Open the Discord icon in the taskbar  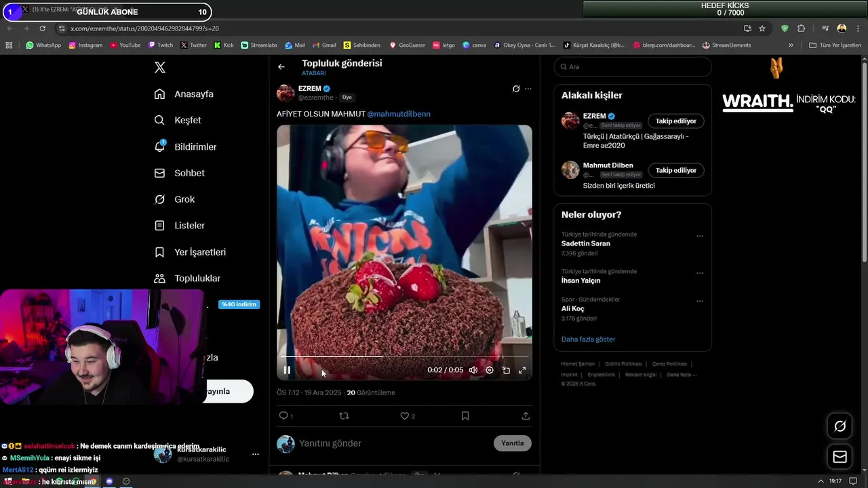(109, 481)
